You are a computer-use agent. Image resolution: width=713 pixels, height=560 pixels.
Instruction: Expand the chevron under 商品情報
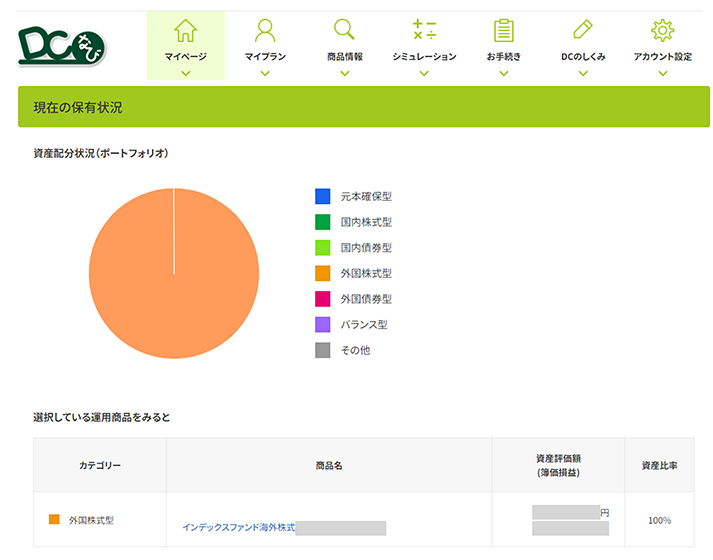[x=345, y=73]
